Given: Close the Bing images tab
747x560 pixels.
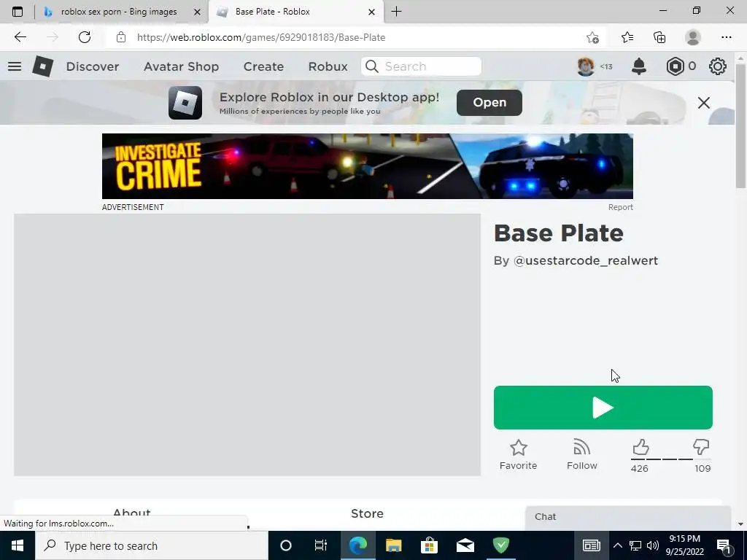Looking at the screenshot, I should coord(197,12).
